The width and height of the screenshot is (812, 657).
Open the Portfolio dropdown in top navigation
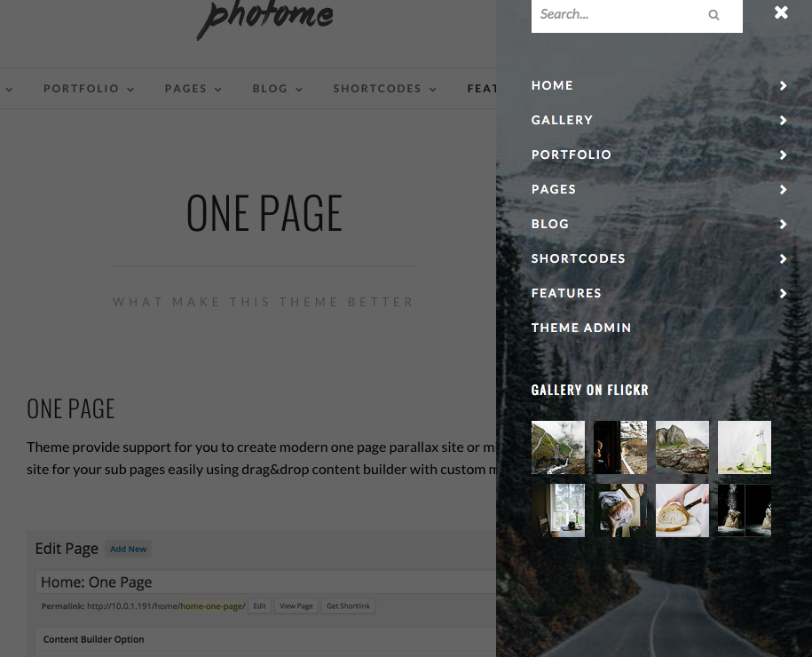[89, 89]
